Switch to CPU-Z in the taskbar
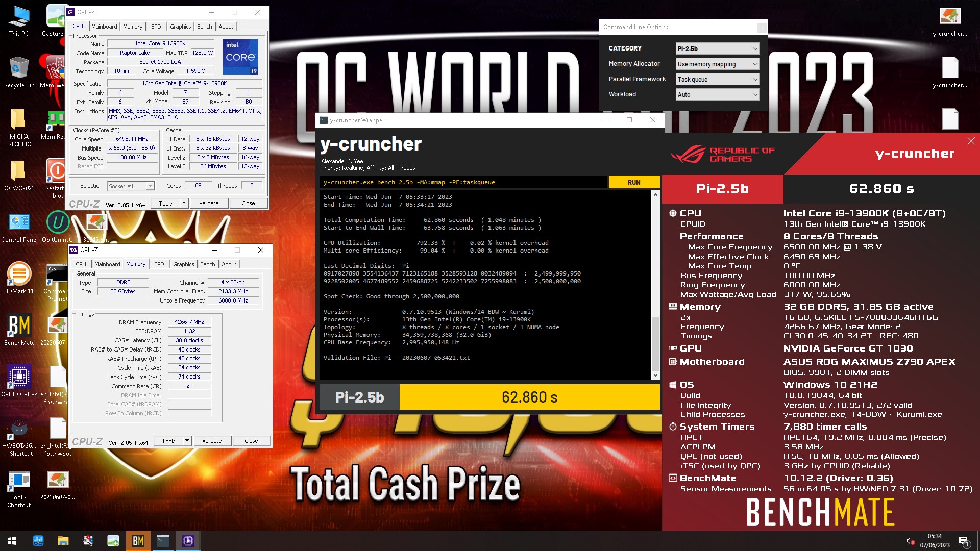Screen dimensions: 980x551 (188, 541)
